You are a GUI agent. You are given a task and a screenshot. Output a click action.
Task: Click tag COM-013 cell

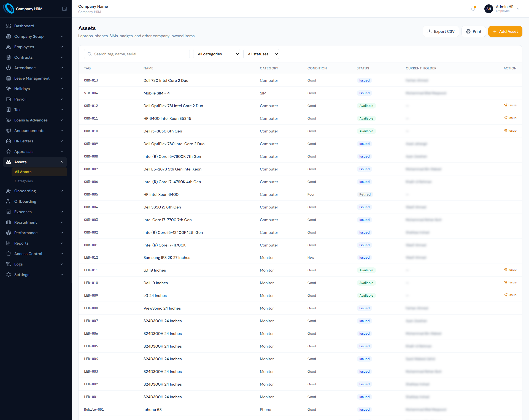[91, 80]
